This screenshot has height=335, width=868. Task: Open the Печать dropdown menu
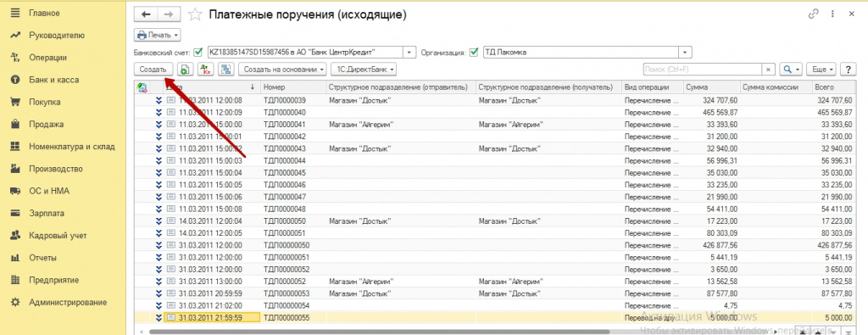pos(158,35)
